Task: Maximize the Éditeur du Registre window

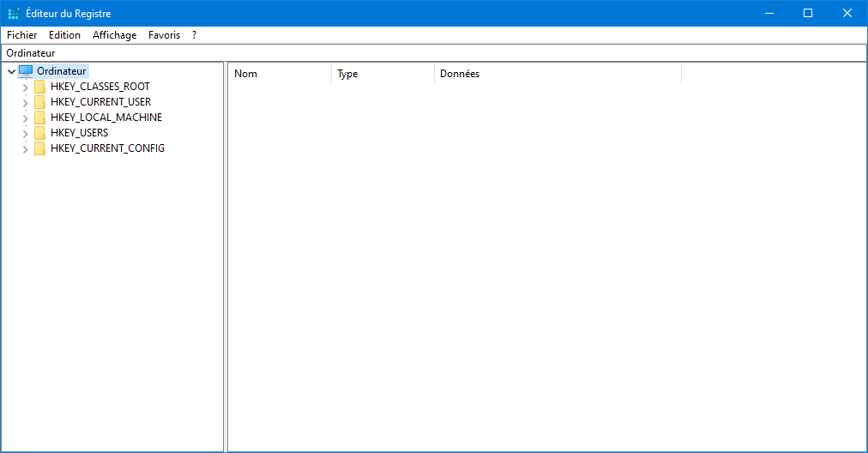Action: (x=808, y=13)
